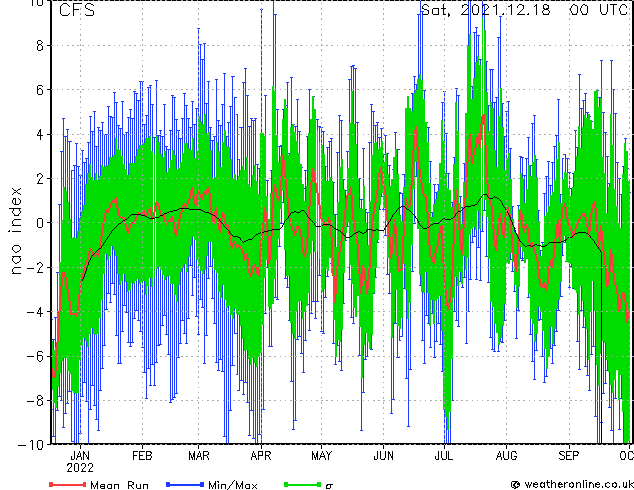Click the MAR month axis label
Image resolution: width=634 pixels, height=490 pixels.
click(199, 456)
